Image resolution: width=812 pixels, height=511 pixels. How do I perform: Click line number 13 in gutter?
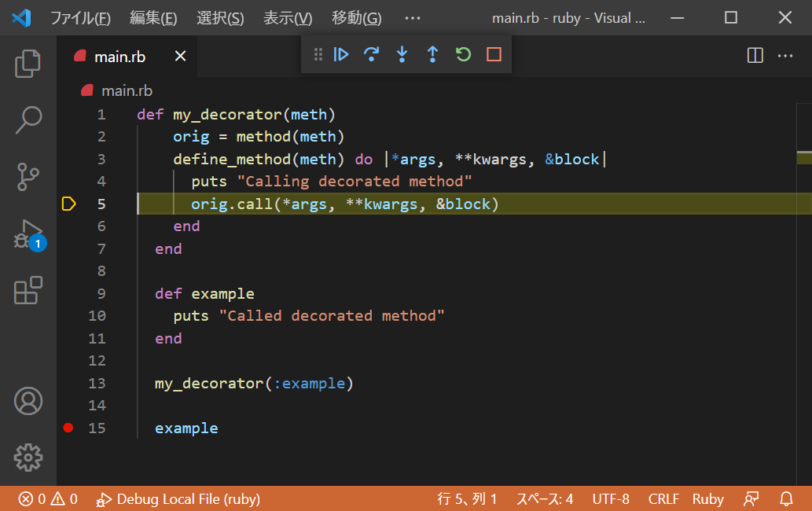pos(97,383)
